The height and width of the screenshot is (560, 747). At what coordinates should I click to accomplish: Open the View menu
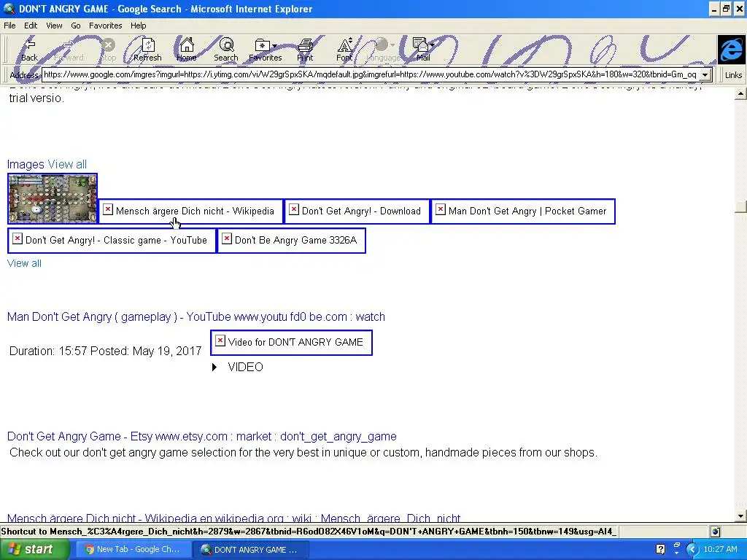[x=54, y=26]
